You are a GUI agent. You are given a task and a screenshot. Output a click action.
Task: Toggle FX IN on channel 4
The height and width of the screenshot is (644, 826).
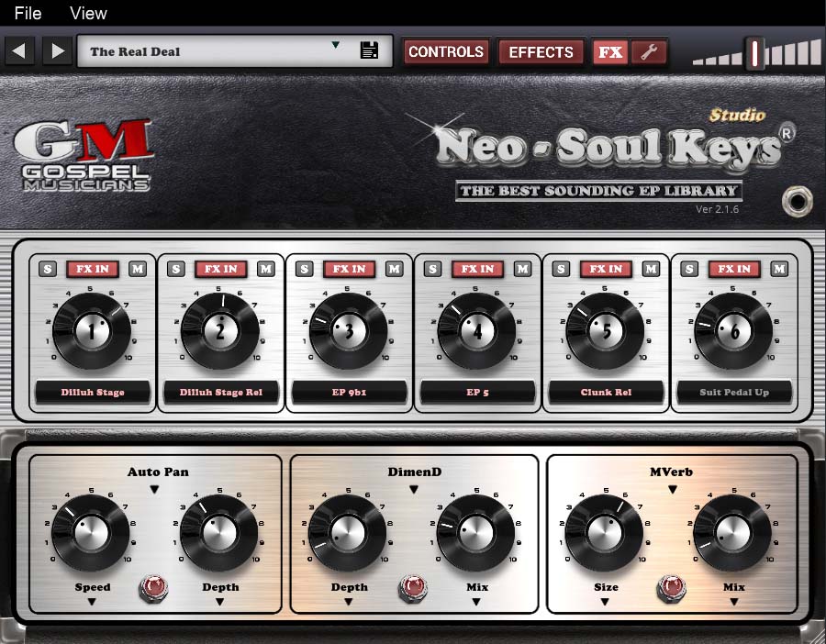pyautogui.click(x=477, y=269)
